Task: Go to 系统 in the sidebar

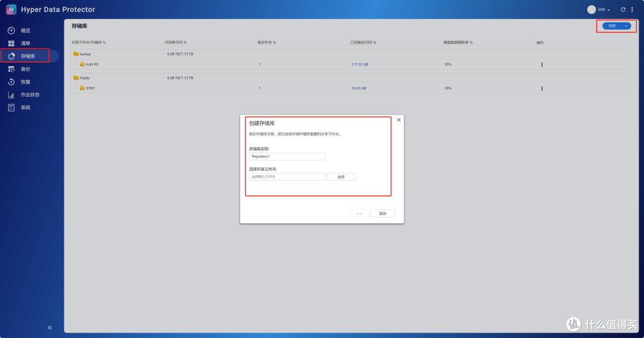Action: (26, 108)
